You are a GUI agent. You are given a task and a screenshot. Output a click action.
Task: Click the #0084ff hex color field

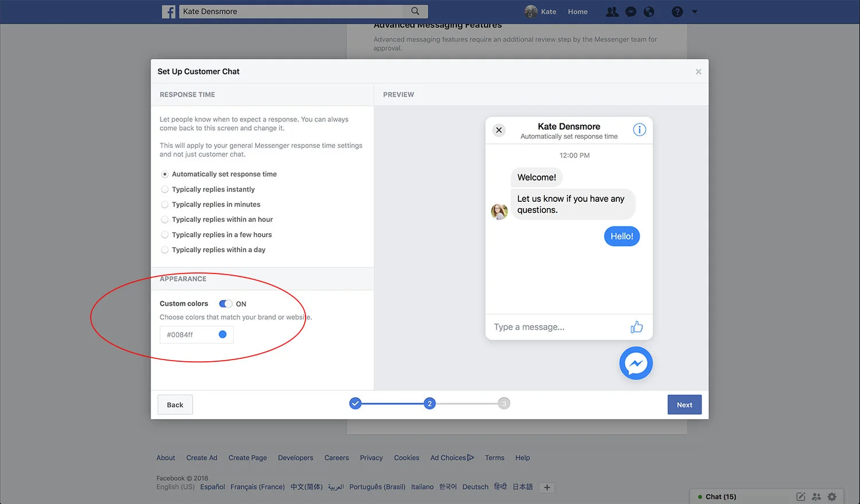pyautogui.click(x=197, y=335)
